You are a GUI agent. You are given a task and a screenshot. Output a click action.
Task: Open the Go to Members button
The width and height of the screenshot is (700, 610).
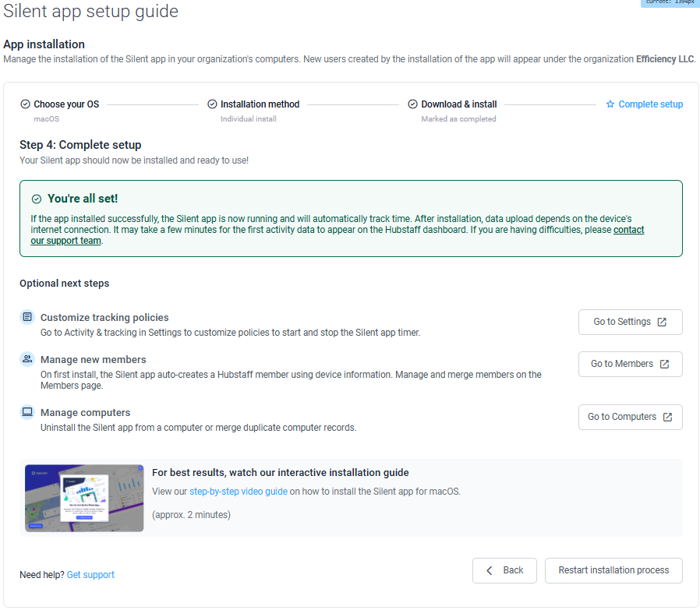[631, 364]
